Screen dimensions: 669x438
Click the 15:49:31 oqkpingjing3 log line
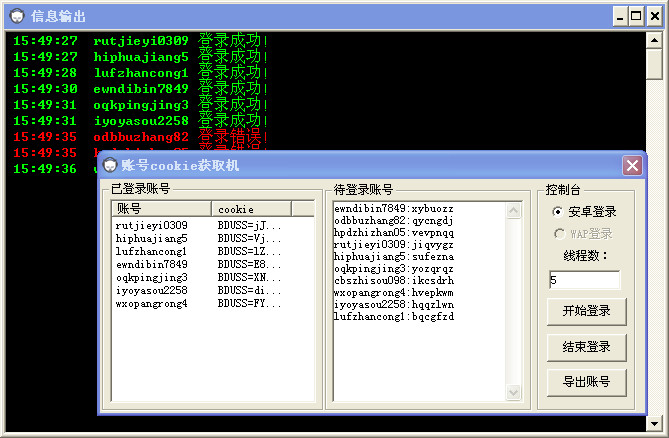140,105
